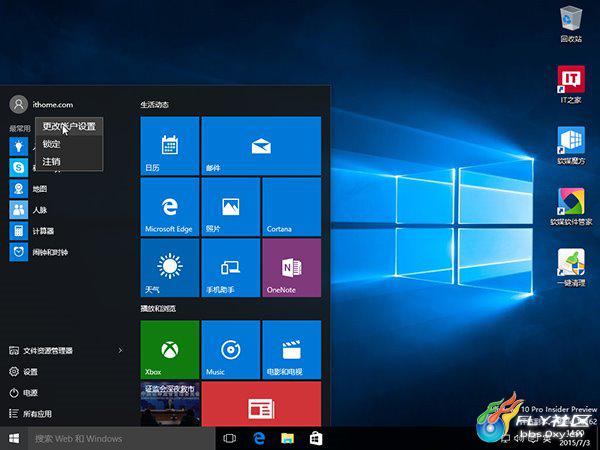Open the Xbox tile

tap(170, 350)
